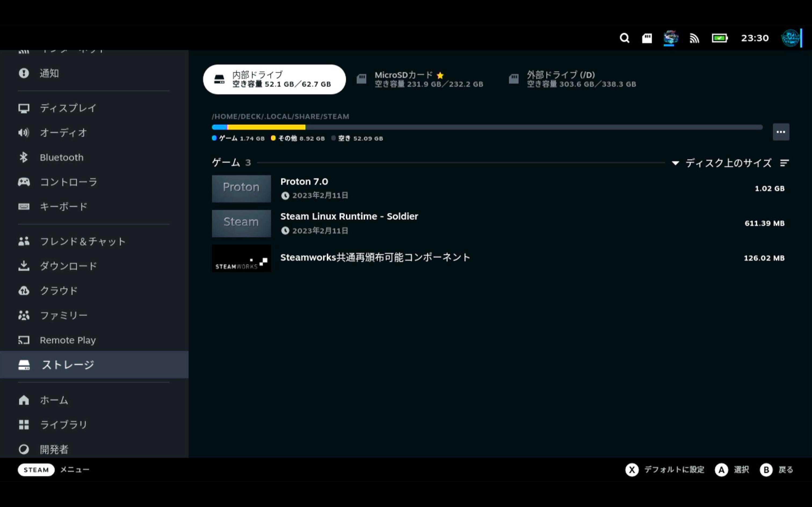The image size is (812, 507).
Task: Open ディスプレイ settings in sidebar
Action: click(68, 108)
